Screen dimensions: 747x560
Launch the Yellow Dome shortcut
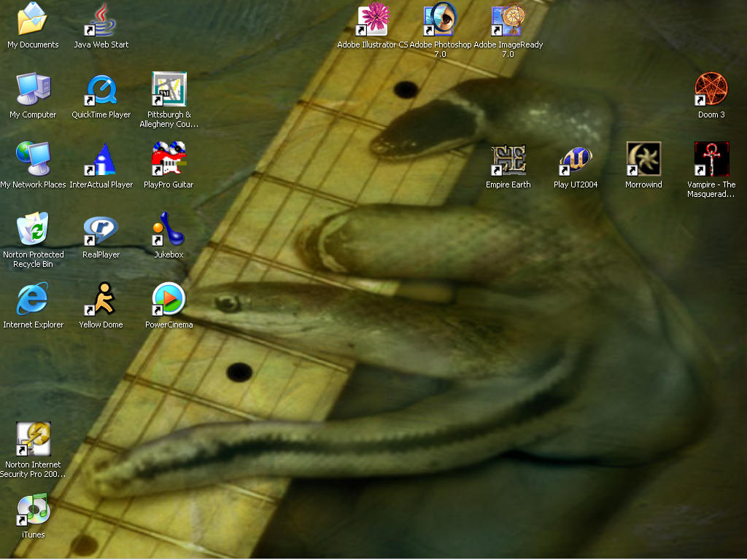pos(101,299)
